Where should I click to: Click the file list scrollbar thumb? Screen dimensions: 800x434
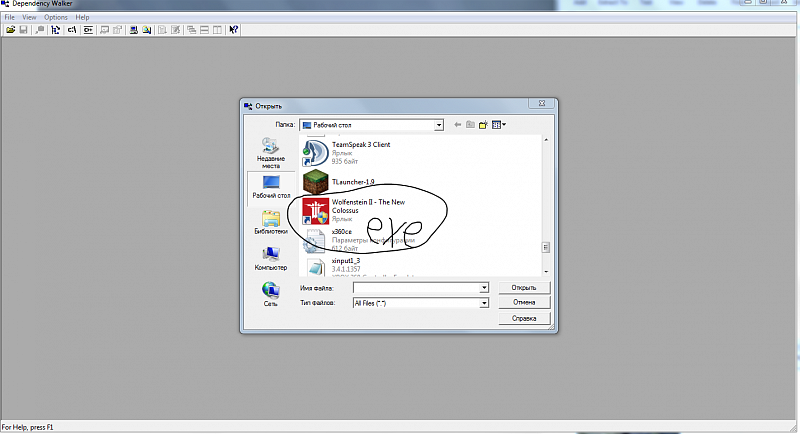(x=546, y=247)
